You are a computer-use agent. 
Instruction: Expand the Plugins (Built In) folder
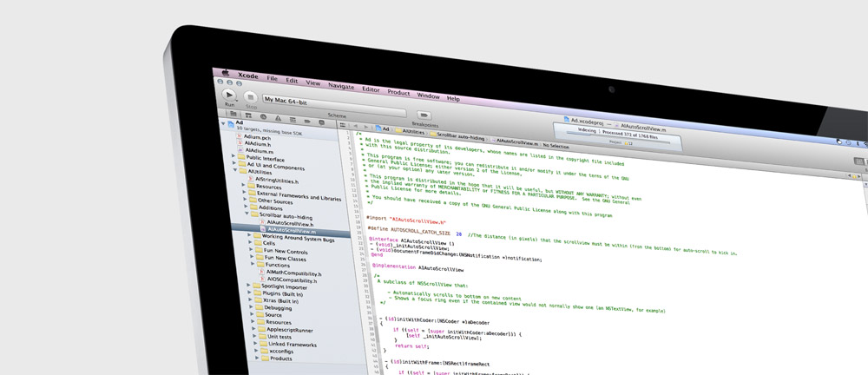click(x=250, y=293)
